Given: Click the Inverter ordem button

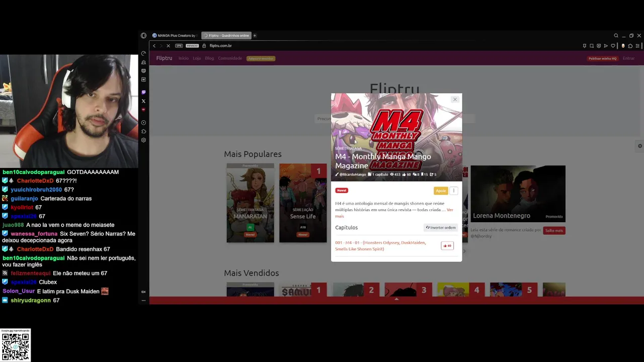Looking at the screenshot, I should [x=441, y=227].
